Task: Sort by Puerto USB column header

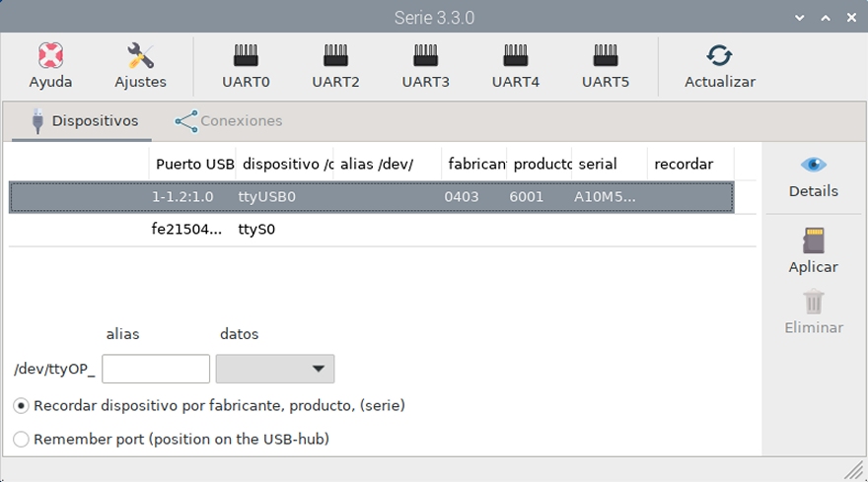Action: pyautogui.click(x=193, y=164)
